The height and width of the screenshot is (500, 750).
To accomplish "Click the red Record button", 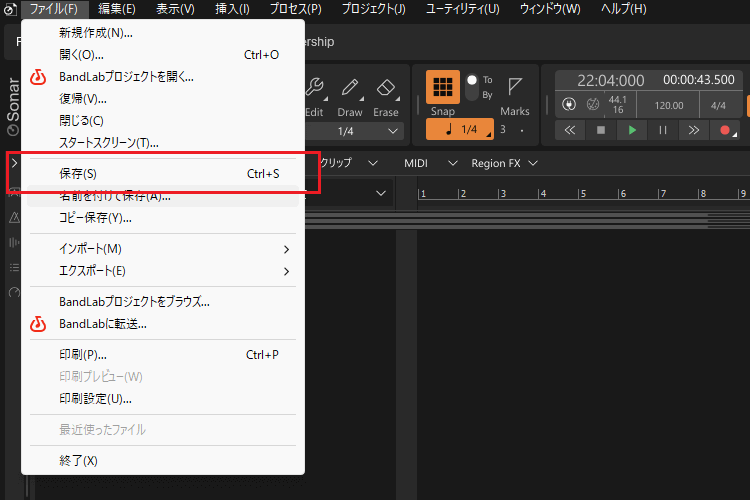I will click(x=724, y=130).
